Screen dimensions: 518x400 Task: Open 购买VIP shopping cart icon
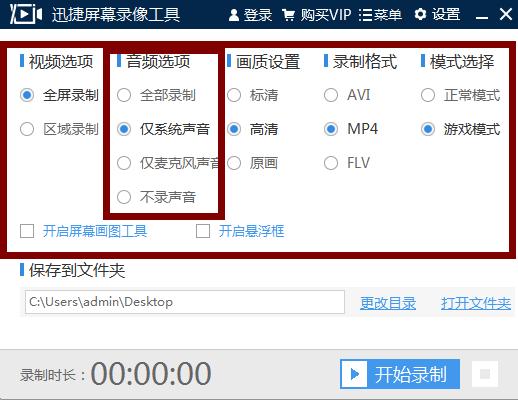click(288, 15)
